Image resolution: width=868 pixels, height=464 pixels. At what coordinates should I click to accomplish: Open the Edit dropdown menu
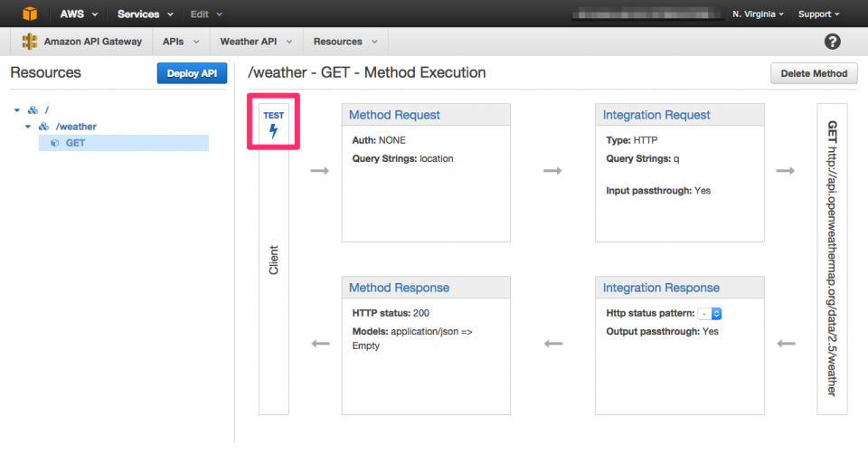[206, 14]
